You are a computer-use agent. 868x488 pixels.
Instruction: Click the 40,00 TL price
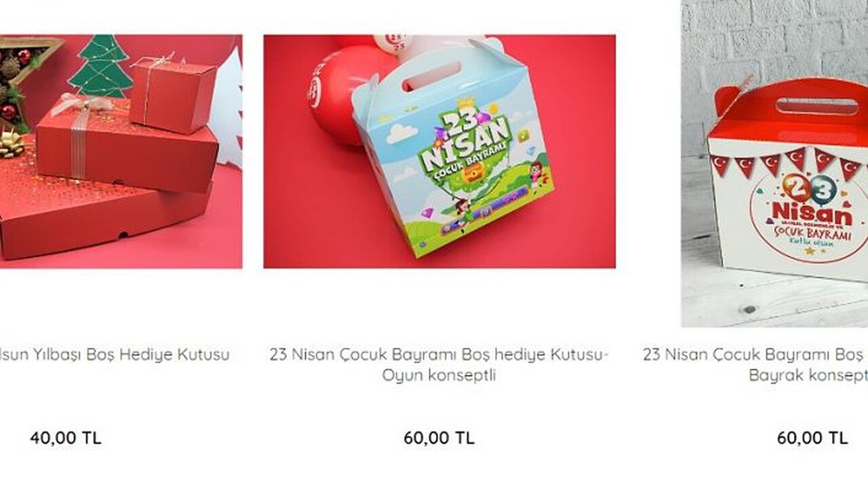click(66, 438)
